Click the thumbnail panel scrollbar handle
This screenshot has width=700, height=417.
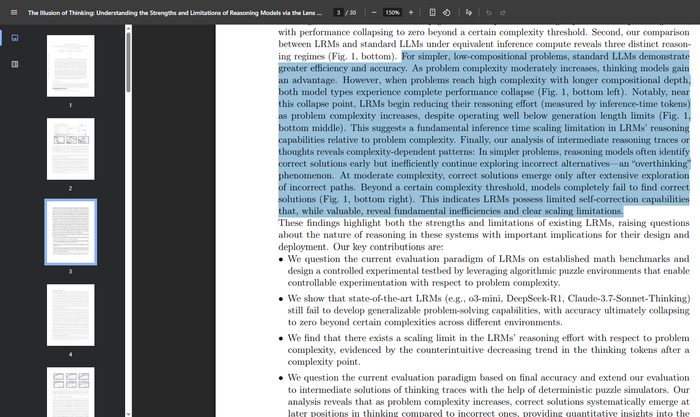point(129,63)
